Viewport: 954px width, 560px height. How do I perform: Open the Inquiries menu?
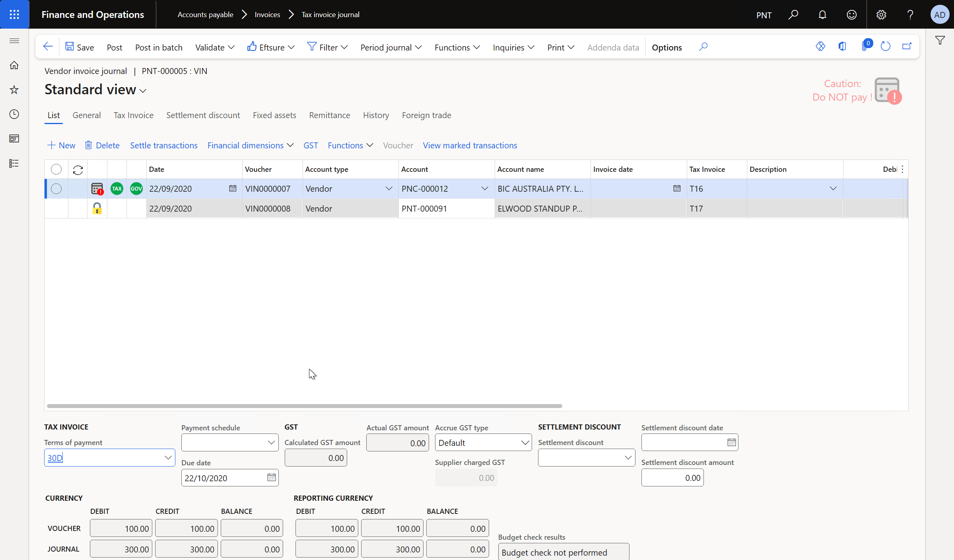[513, 47]
